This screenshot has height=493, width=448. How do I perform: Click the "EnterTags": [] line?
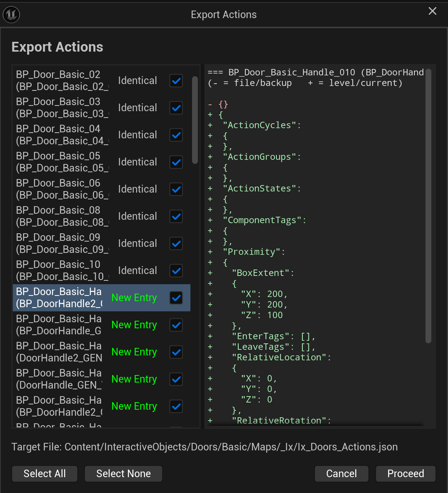pos(262,336)
